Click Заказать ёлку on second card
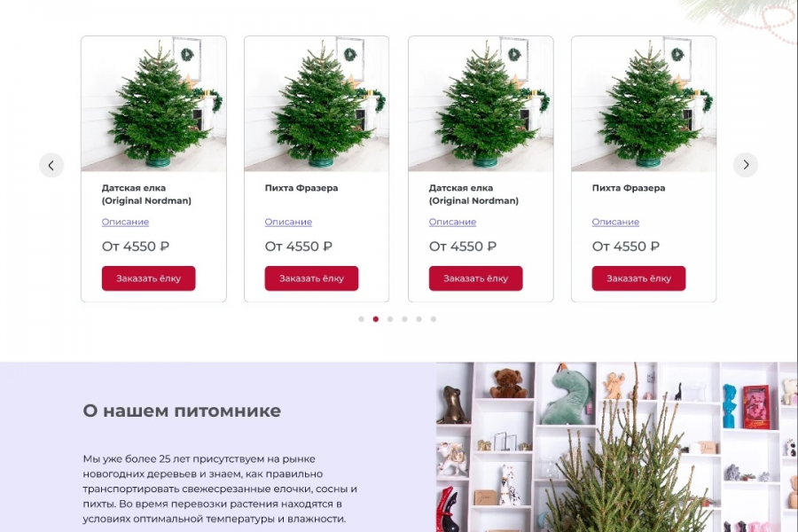This screenshot has width=798, height=532. [311, 278]
